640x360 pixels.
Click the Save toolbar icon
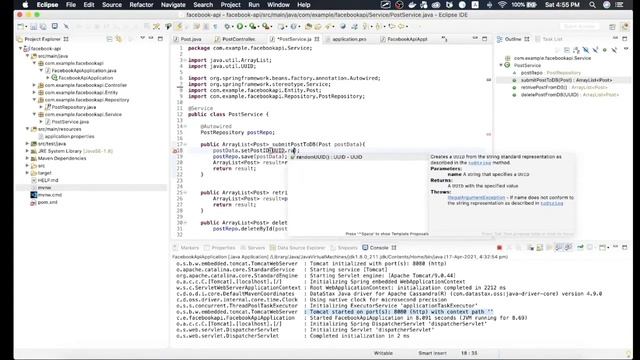click(x=33, y=27)
